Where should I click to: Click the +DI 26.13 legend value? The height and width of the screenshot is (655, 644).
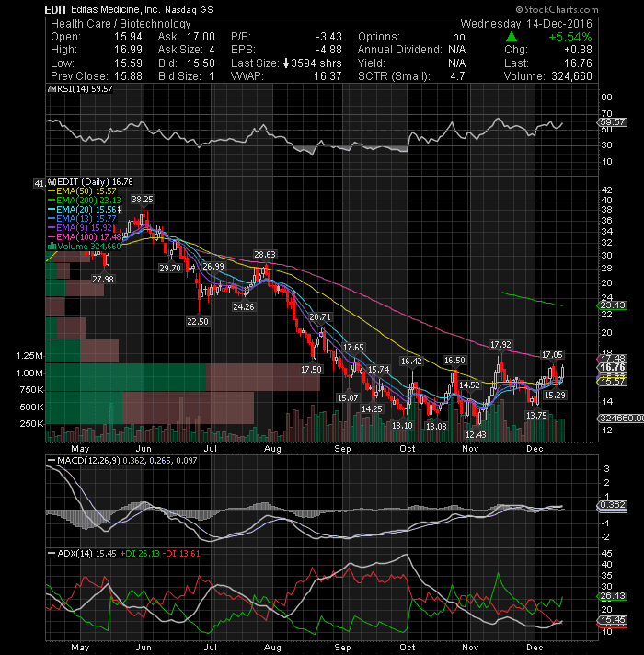(140, 554)
